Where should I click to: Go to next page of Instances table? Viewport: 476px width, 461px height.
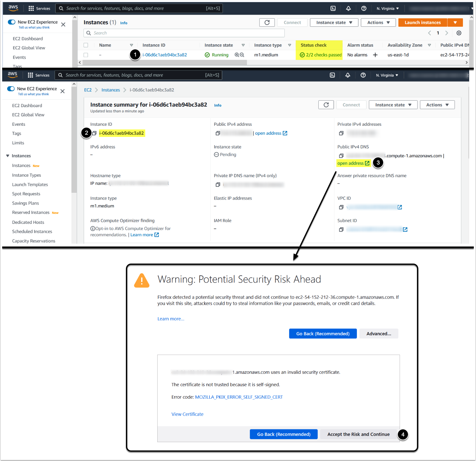click(447, 33)
